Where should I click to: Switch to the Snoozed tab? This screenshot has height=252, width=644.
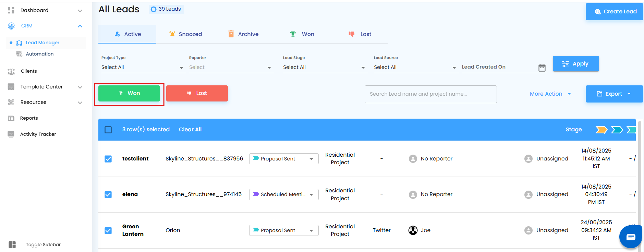pos(185,34)
